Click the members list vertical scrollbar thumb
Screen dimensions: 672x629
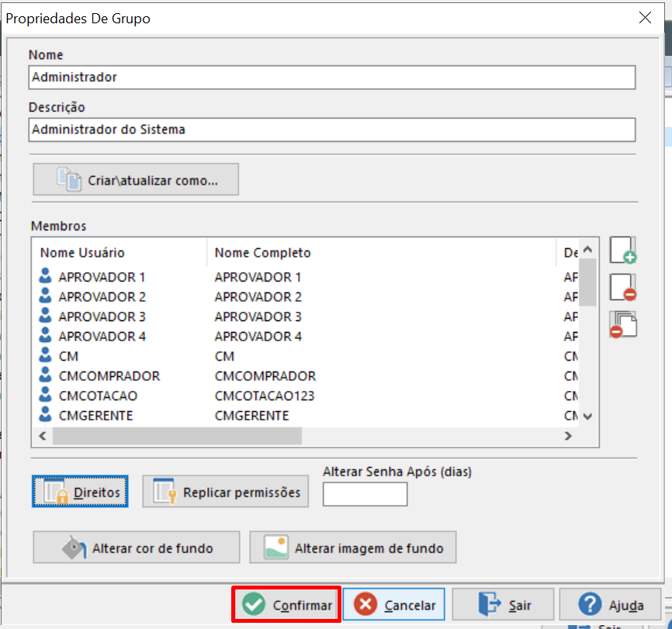tap(587, 282)
